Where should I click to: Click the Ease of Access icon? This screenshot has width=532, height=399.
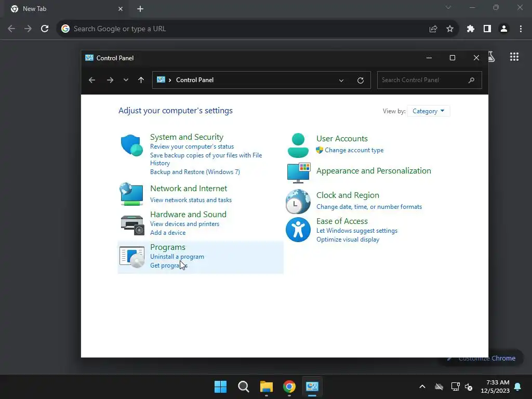coord(298,230)
